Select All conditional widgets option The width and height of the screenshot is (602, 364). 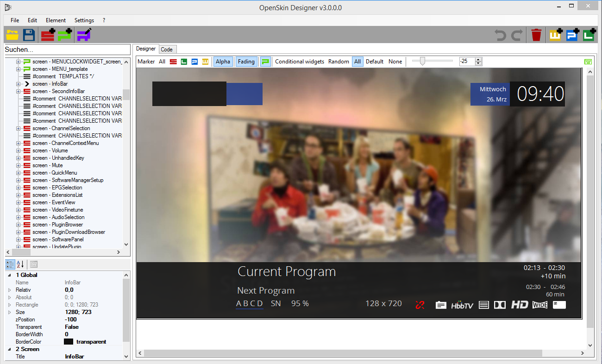357,62
